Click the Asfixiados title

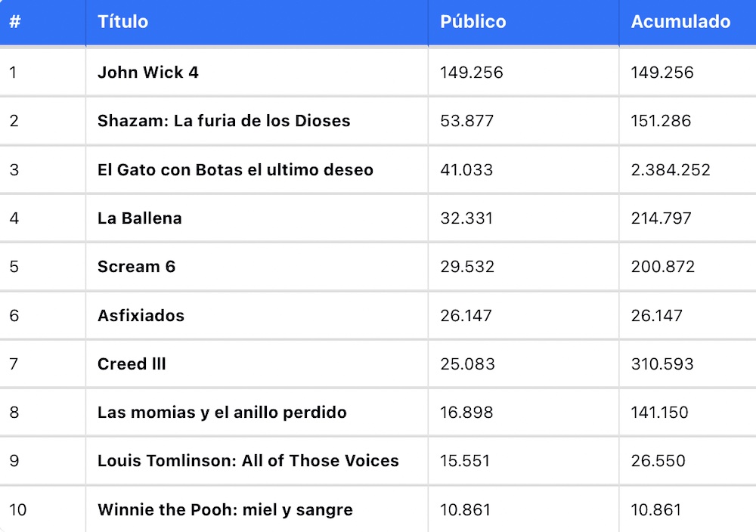[141, 316]
